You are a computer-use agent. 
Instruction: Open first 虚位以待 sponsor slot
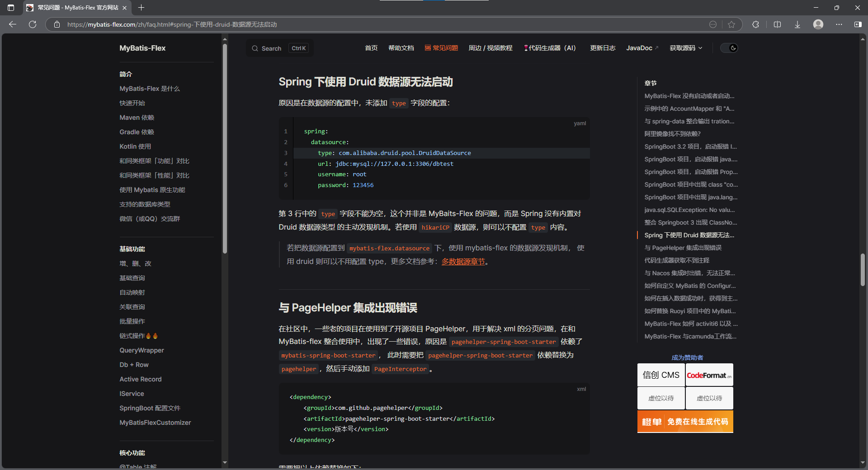(x=661, y=398)
